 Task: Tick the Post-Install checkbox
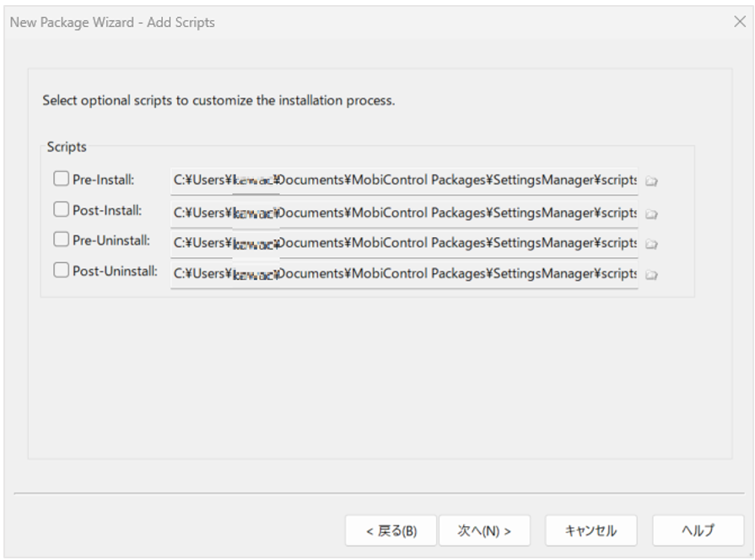(x=61, y=209)
